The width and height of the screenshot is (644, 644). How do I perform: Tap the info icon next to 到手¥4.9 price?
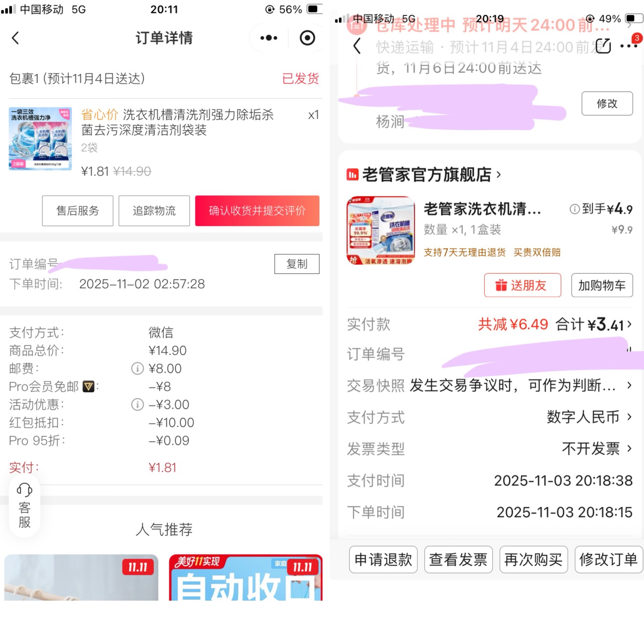575,209
